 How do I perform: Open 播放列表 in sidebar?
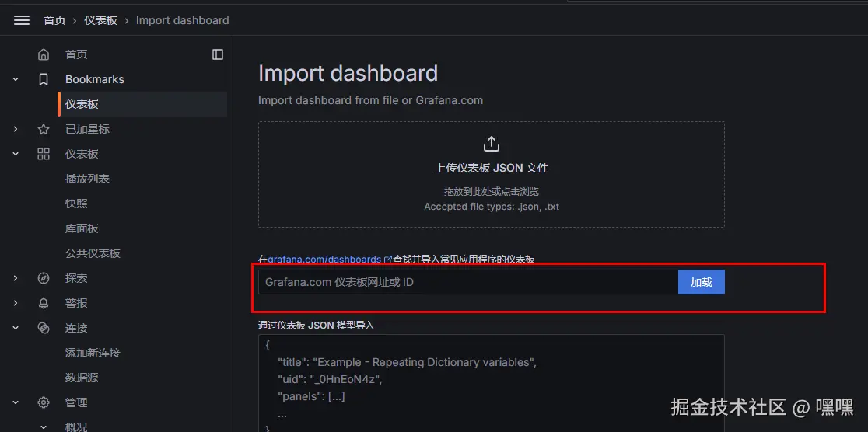(87, 179)
